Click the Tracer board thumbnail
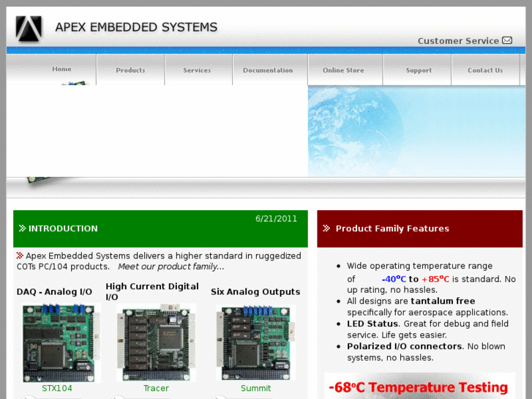 pos(156,343)
